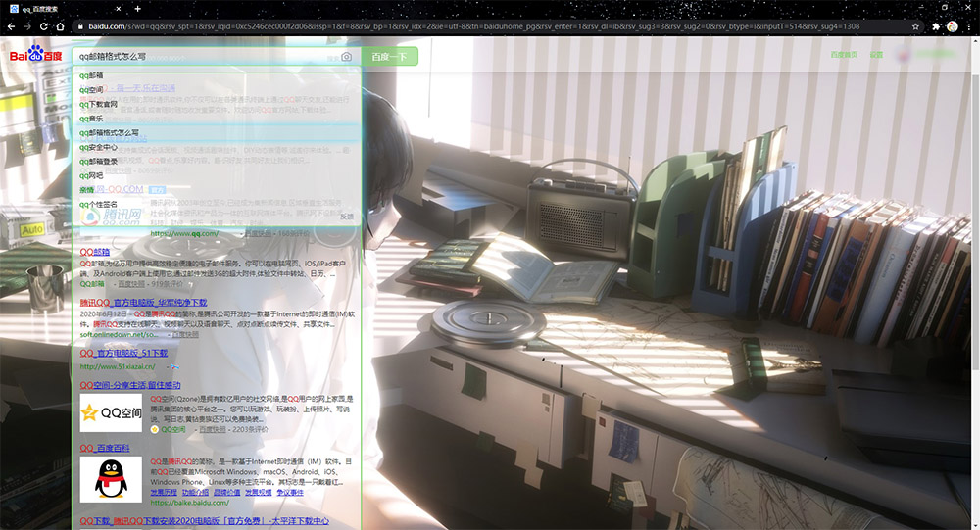Open the 'QQ邮箱' result title
Viewport: 980px width, 530px height.
pyautogui.click(x=95, y=252)
